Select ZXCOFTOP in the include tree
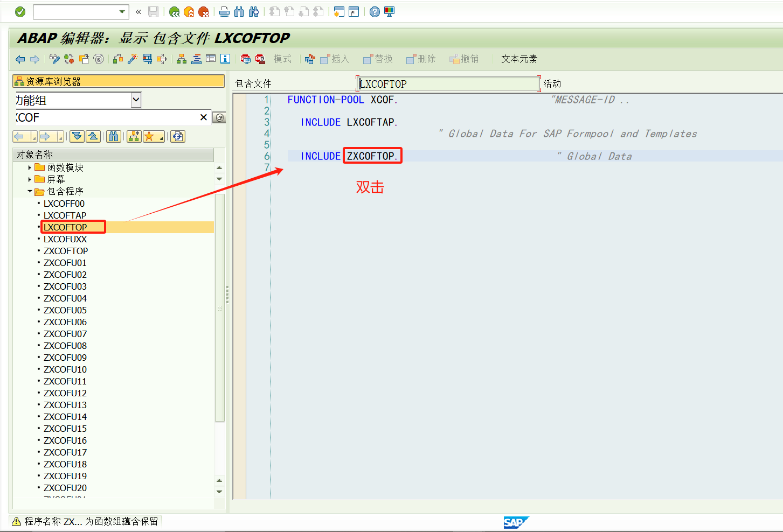 point(66,251)
